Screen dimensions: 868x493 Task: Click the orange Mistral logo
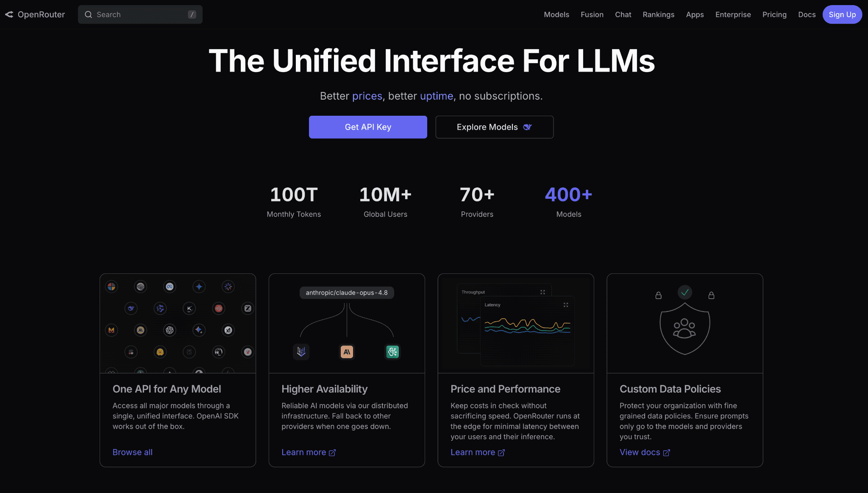[111, 330]
